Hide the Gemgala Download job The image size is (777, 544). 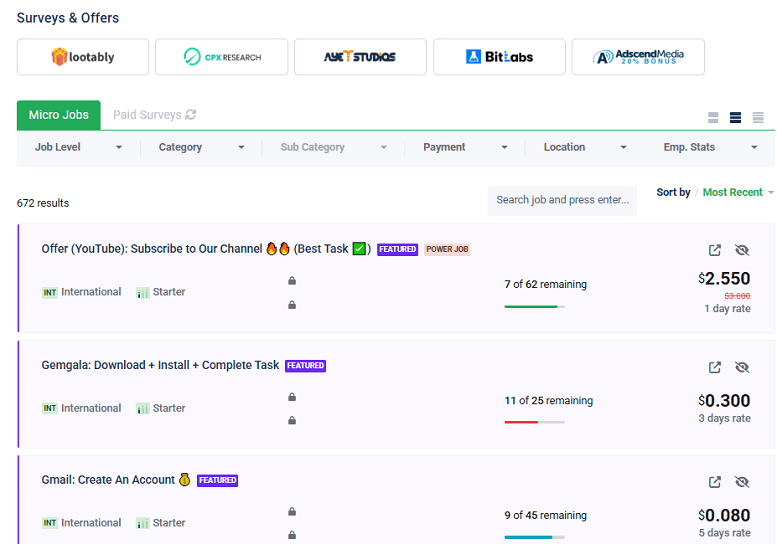(742, 367)
